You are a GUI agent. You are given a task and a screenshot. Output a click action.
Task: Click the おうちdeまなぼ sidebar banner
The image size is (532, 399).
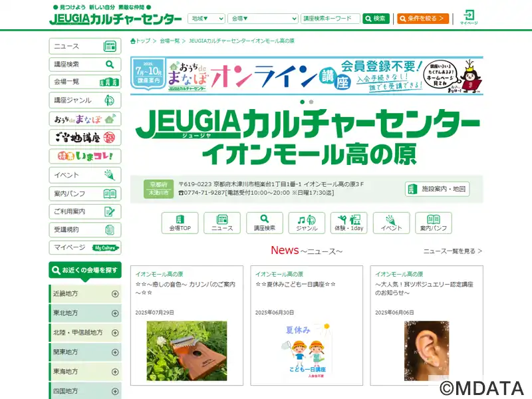pyautogui.click(x=85, y=119)
